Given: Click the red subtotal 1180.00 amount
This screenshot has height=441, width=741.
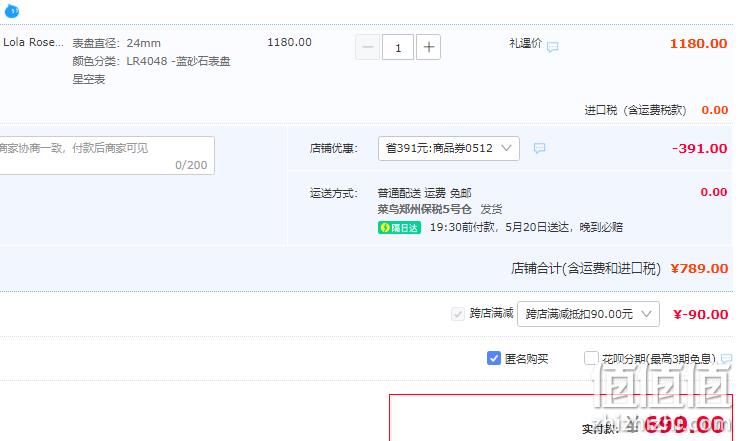Looking at the screenshot, I should click(698, 43).
